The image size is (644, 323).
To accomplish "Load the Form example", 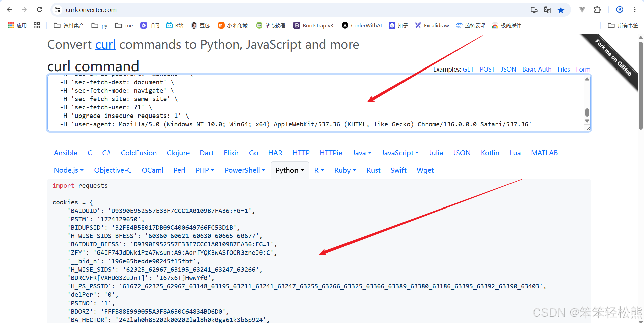I will pyautogui.click(x=583, y=69).
